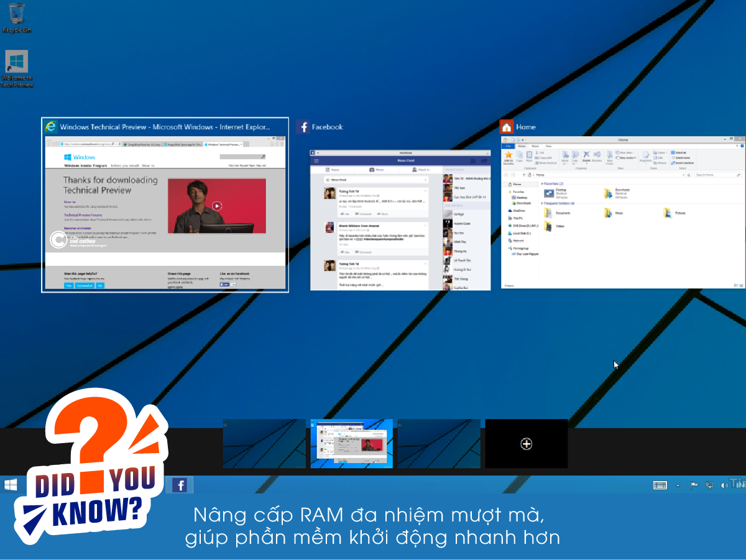Show hidden tray icons
Screen dimensions: 746x560
pyautogui.click(x=678, y=485)
